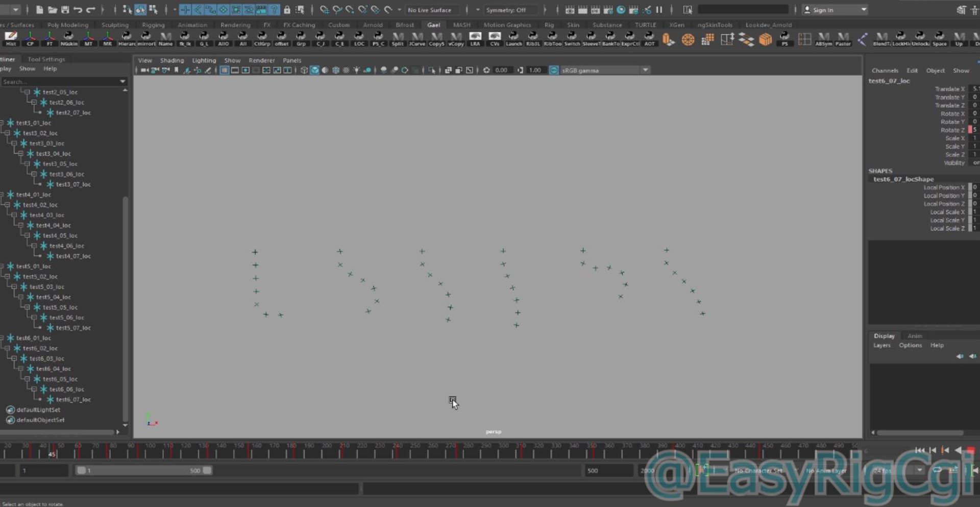The width and height of the screenshot is (980, 507).
Task: Toggle smooth shade all in viewport
Action: click(x=314, y=70)
